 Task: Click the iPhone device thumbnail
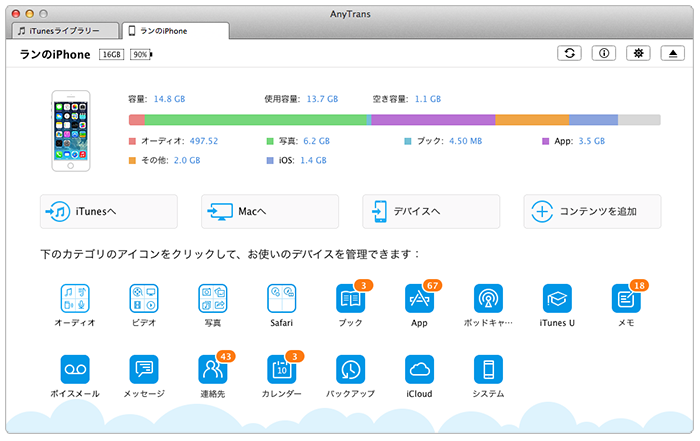point(71,131)
